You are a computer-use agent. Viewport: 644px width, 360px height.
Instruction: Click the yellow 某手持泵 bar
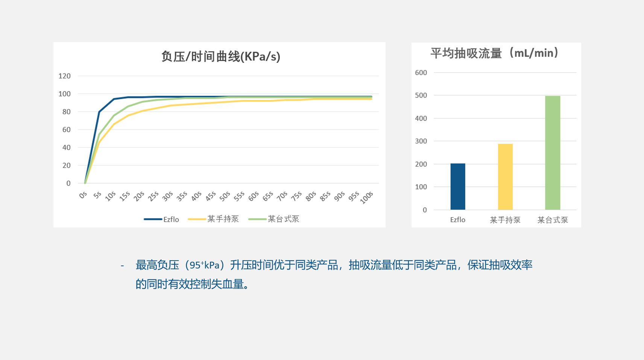[x=505, y=177]
